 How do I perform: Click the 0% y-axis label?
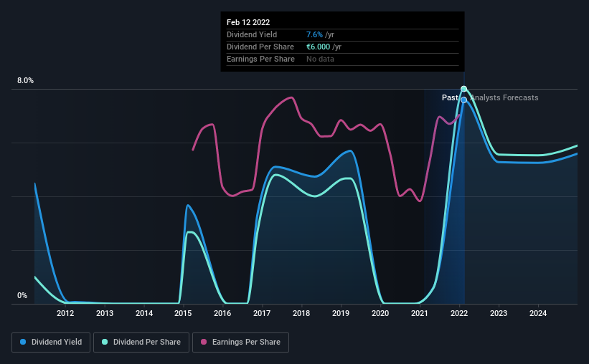click(x=22, y=296)
